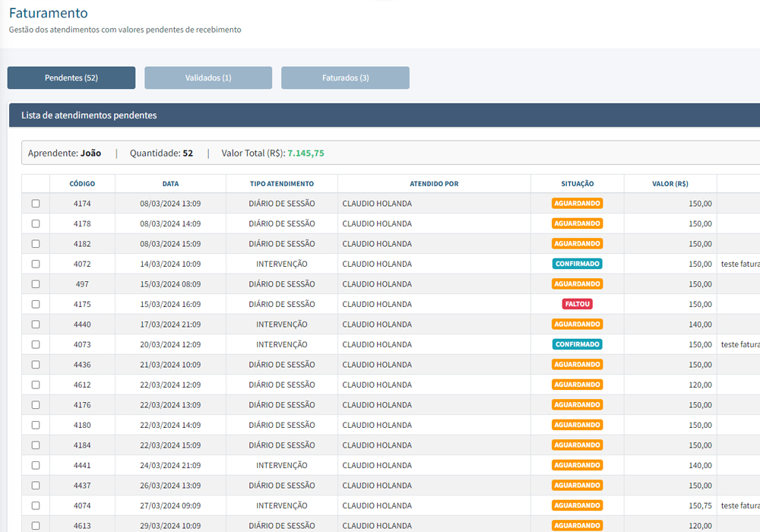760x532 pixels.
Task: Enable the checkbox for atendimento 4440
Action: click(36, 325)
